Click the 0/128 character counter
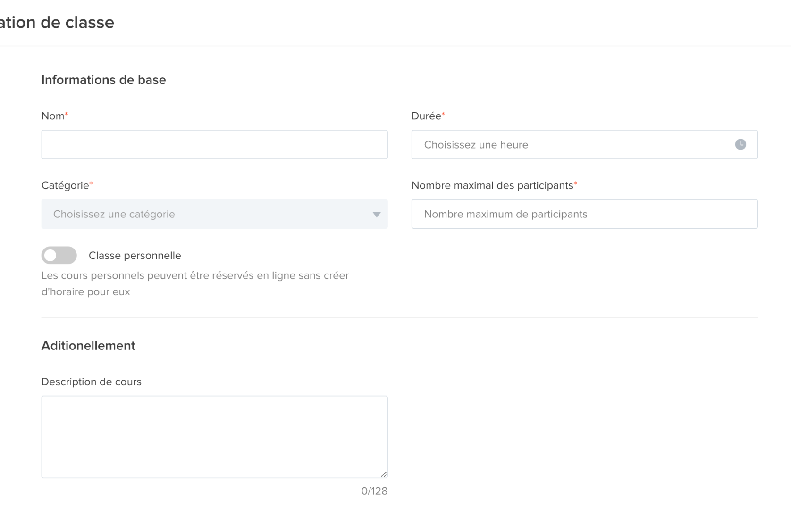The width and height of the screenshot is (791, 532). point(374,491)
